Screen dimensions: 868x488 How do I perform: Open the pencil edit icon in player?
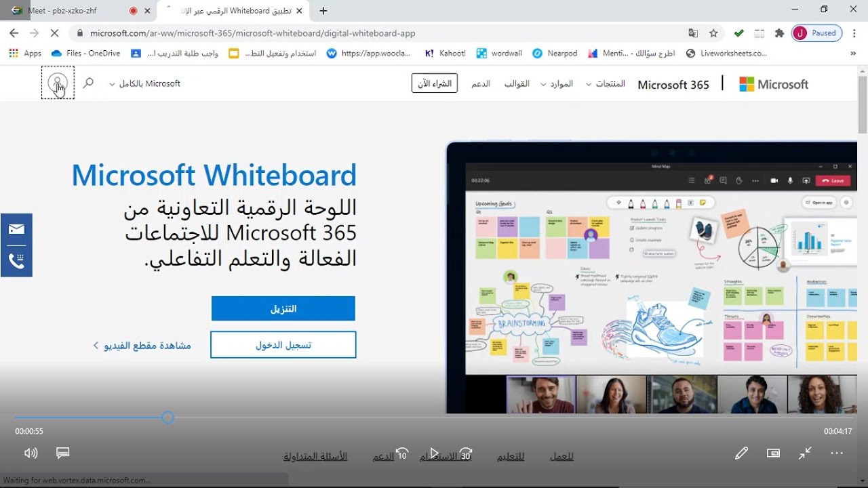(741, 453)
